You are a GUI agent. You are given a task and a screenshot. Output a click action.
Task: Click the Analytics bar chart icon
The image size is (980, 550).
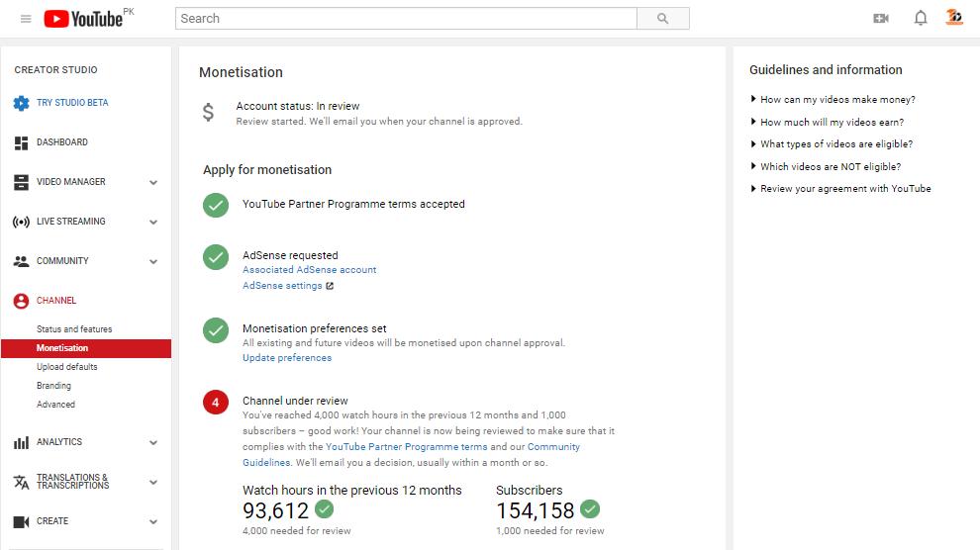[21, 442]
